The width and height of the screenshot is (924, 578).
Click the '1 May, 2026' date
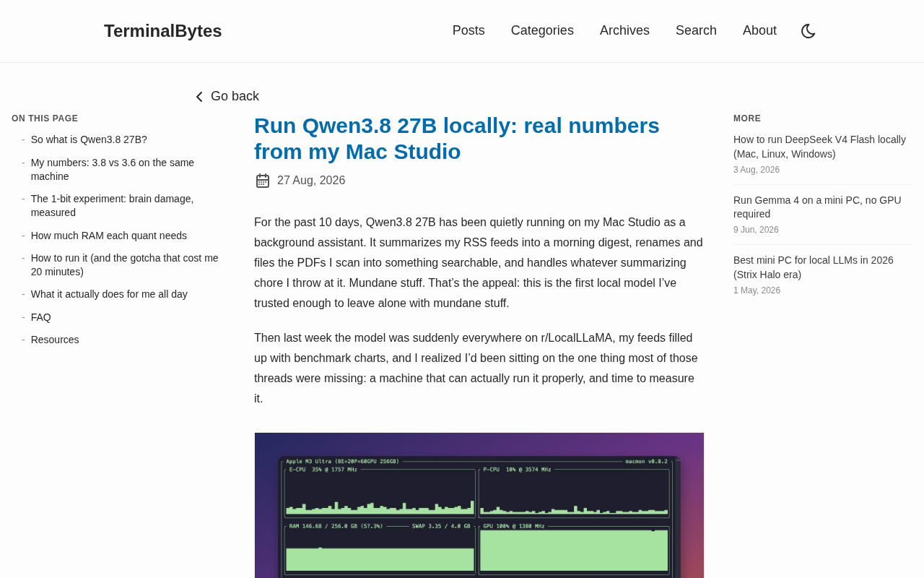click(x=757, y=290)
